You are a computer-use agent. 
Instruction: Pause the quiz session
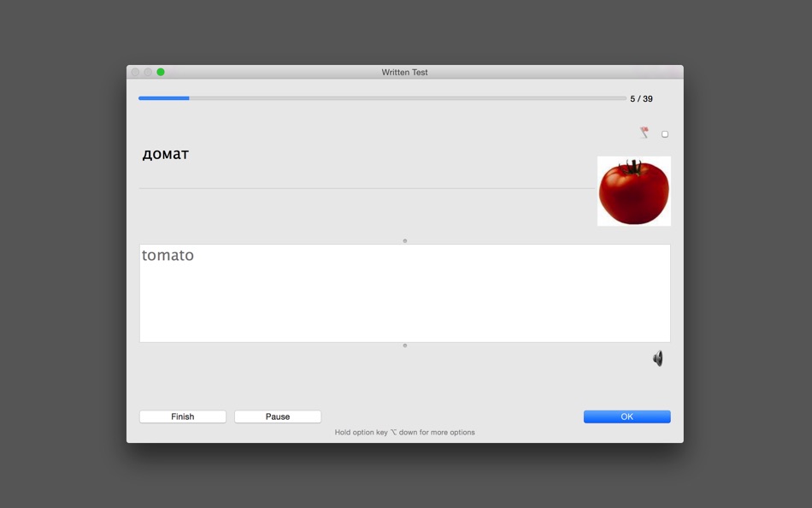[277, 416]
